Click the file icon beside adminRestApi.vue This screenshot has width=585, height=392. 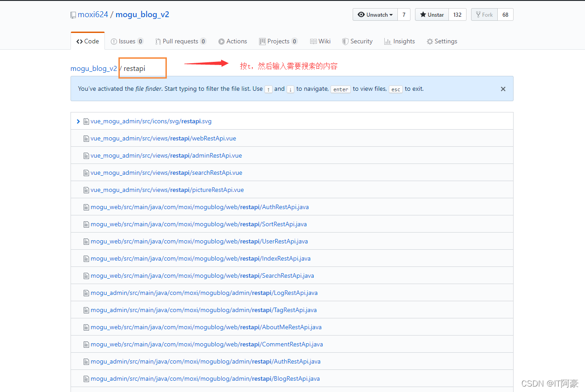tap(86, 156)
